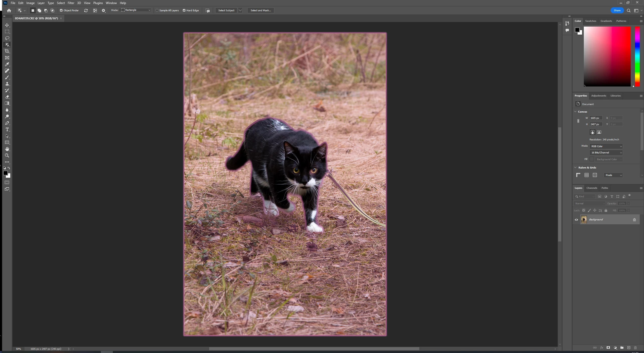This screenshot has height=353, width=644.
Task: Enable Sample All Layers
Action: click(x=157, y=10)
